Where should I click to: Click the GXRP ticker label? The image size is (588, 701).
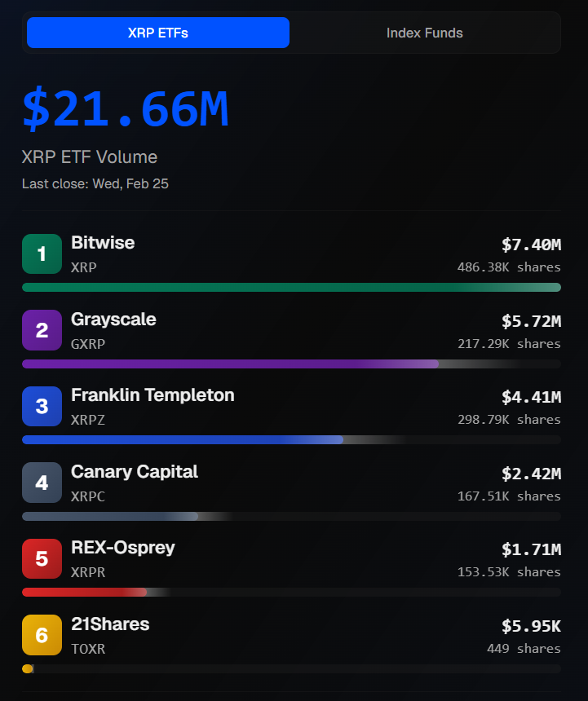(88, 344)
